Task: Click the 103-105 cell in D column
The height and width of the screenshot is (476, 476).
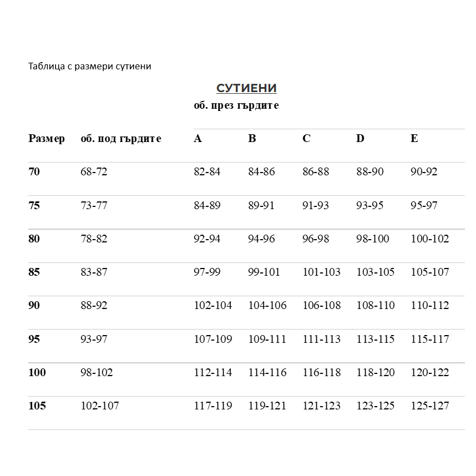Action: (375, 272)
